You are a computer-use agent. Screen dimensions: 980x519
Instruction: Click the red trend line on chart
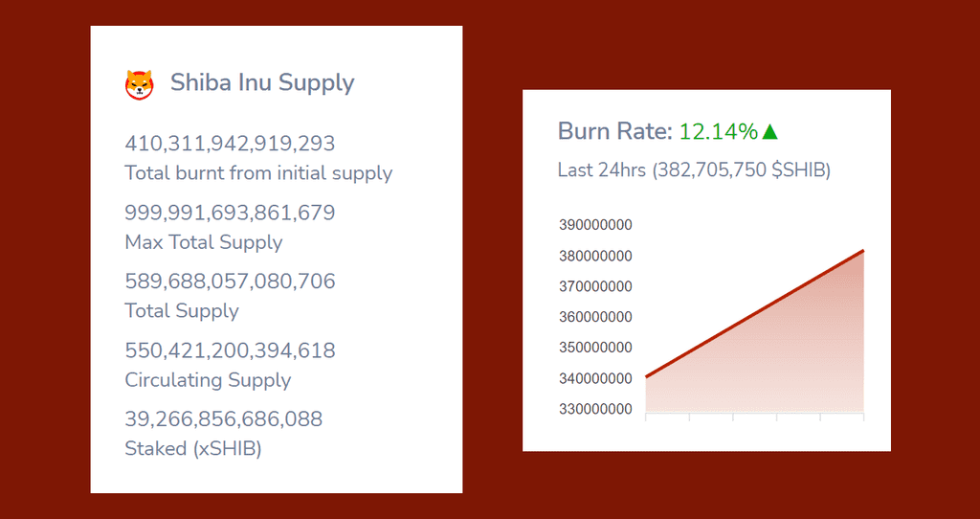coord(754,314)
